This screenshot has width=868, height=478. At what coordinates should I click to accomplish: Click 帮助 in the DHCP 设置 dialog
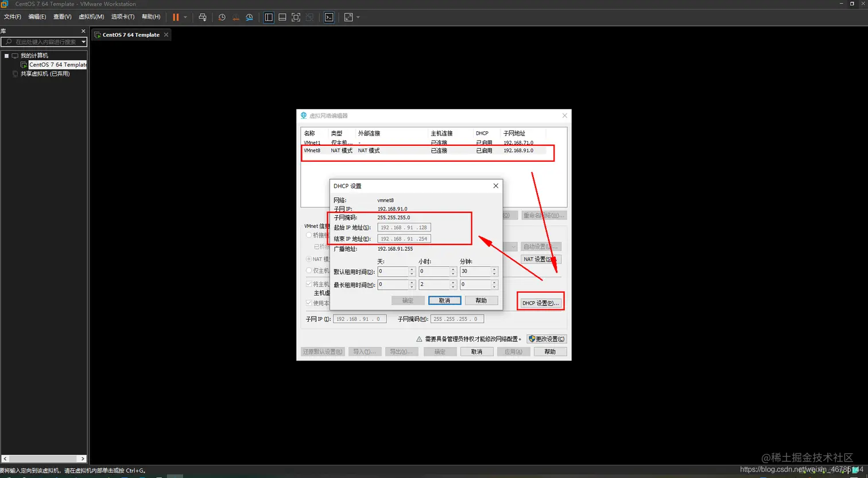click(481, 300)
